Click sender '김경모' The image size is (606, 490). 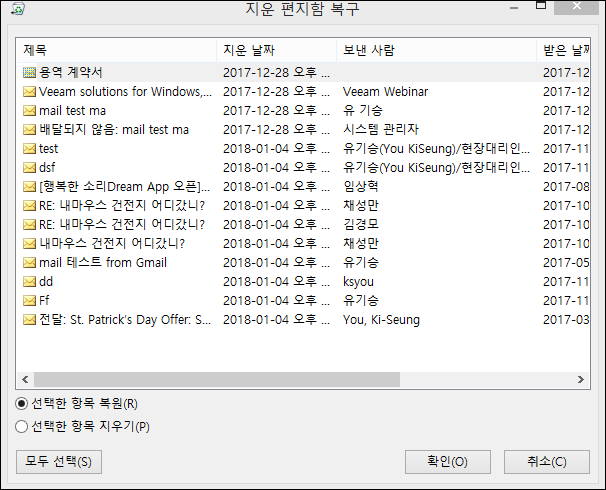[x=361, y=225]
